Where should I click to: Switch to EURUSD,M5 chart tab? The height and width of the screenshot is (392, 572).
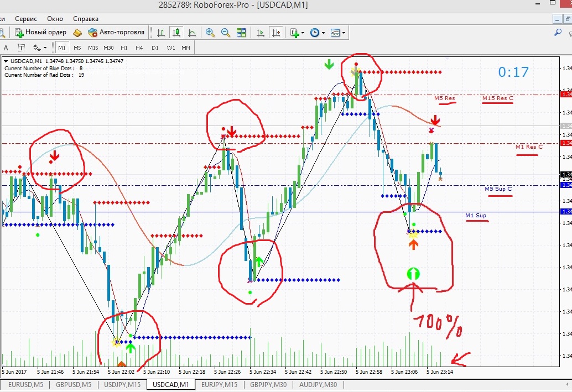[x=25, y=385]
